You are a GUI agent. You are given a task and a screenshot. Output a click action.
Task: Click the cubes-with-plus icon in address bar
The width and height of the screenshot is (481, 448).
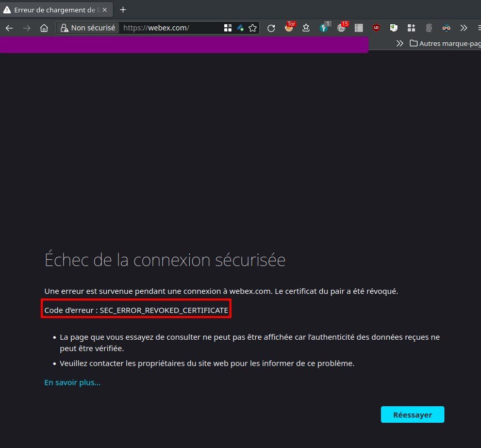coord(240,28)
